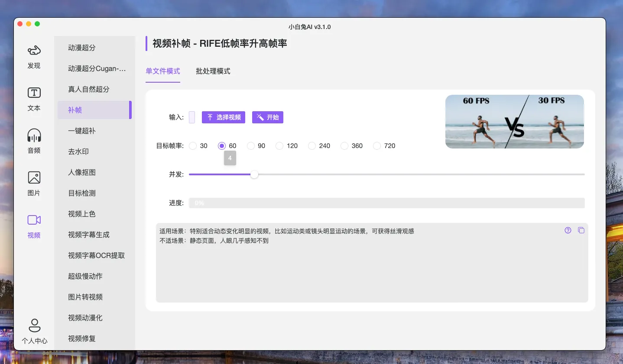Open the 图片 image section icon
The image size is (623, 364).
click(x=34, y=177)
